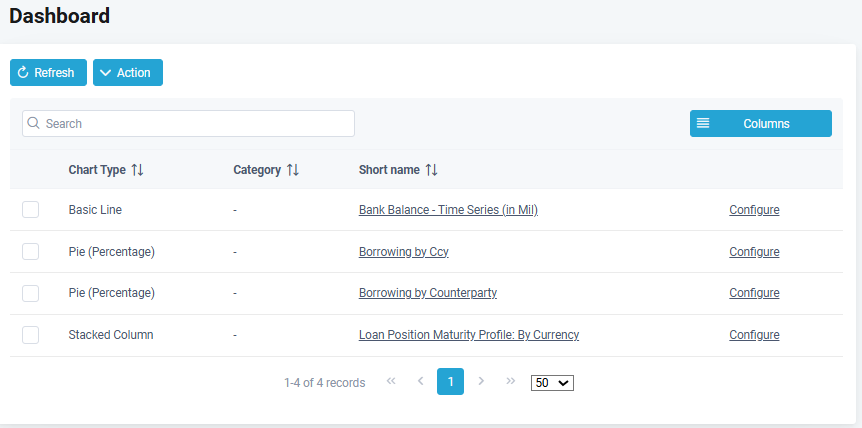Configure the Borrowing by Counterparty chart
862x428 pixels.
pyautogui.click(x=754, y=293)
